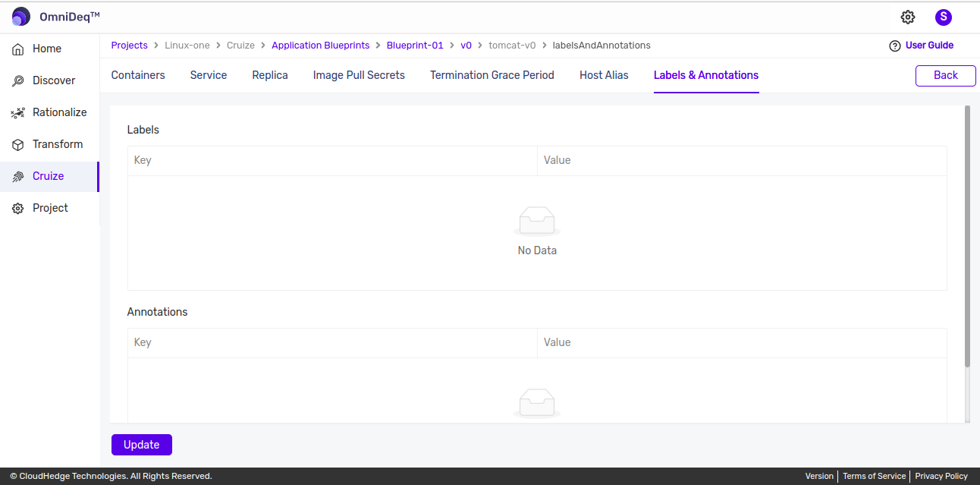Image resolution: width=980 pixels, height=485 pixels.
Task: Click the No Data text in Labels
Action: (537, 250)
